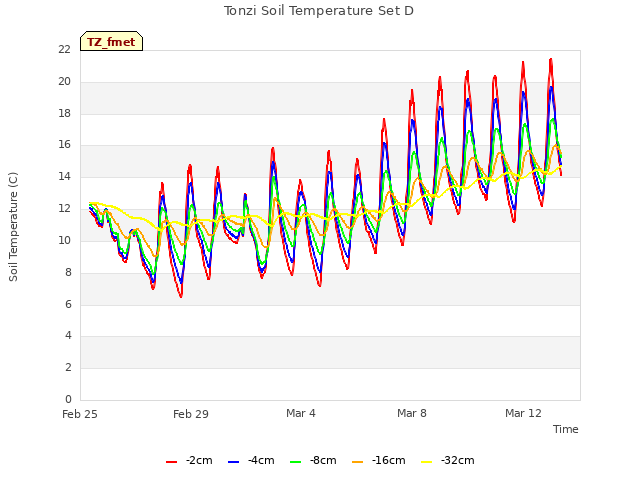Click the Mar 8 x-axis tick label

412,413
